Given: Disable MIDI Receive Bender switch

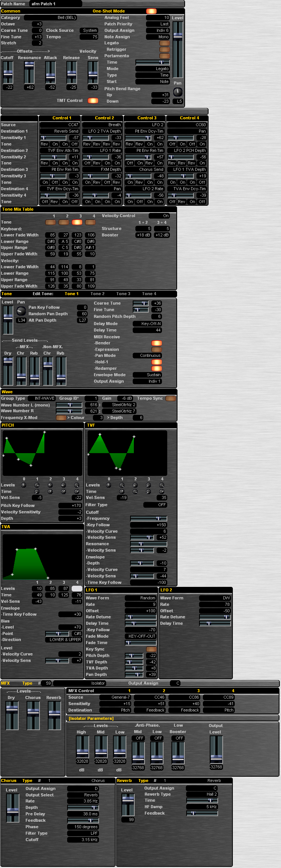Looking at the screenshot, I should 157,343.
